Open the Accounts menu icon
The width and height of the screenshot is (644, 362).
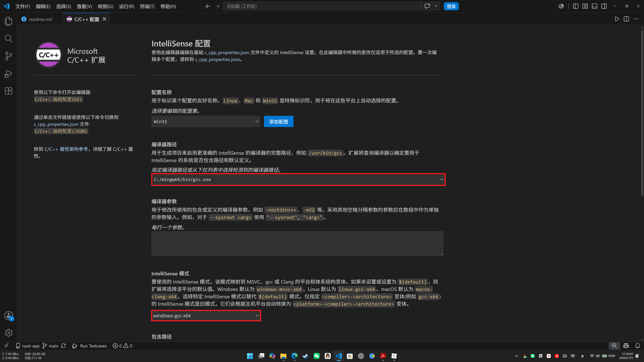(x=8, y=315)
